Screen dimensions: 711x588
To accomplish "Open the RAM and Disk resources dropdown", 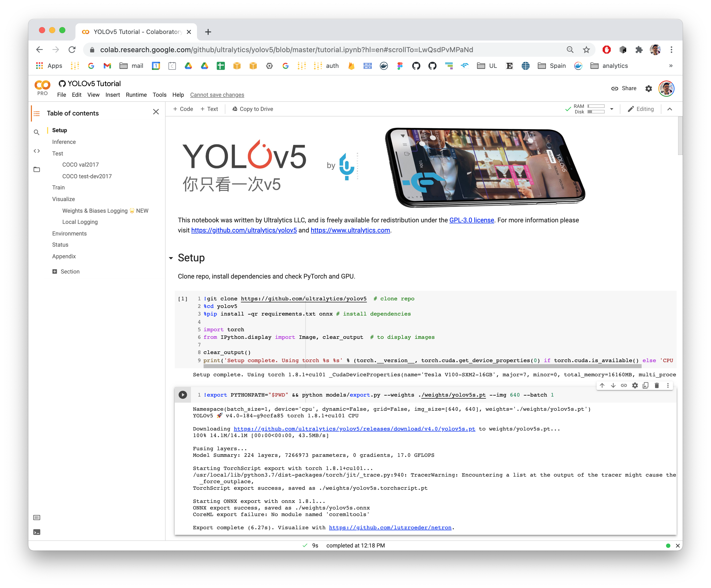I will (612, 109).
